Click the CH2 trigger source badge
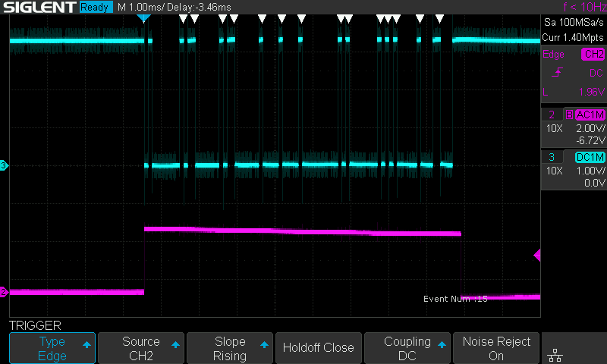The image size is (607, 364). point(593,54)
